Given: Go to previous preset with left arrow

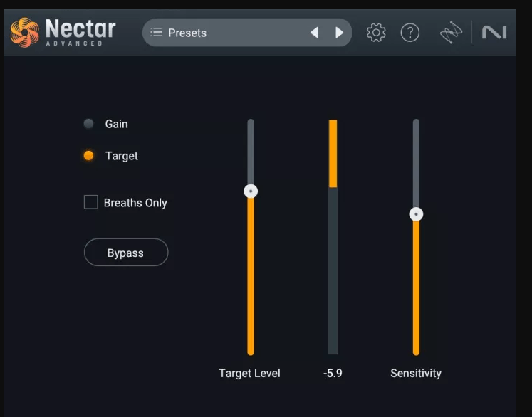Looking at the screenshot, I should 314,33.
